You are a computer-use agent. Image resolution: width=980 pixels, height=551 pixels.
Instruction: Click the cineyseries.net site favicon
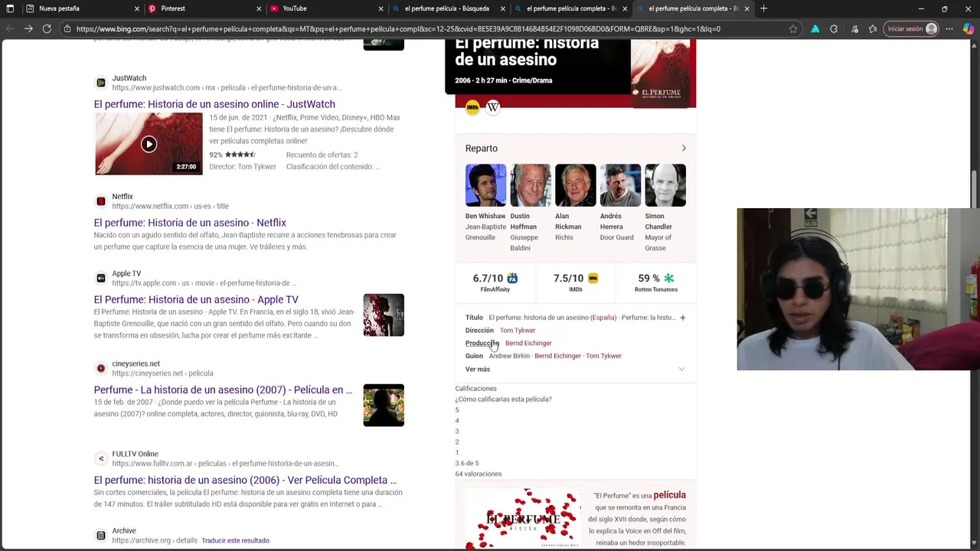[101, 368]
